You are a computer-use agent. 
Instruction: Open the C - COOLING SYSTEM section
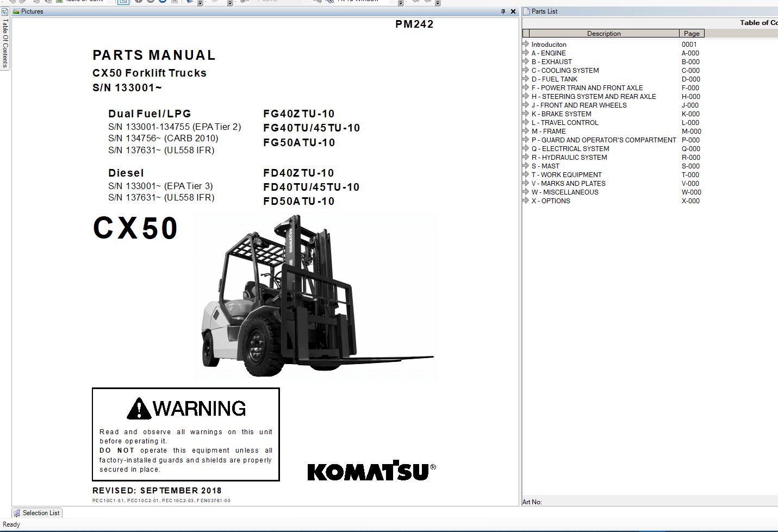[565, 71]
